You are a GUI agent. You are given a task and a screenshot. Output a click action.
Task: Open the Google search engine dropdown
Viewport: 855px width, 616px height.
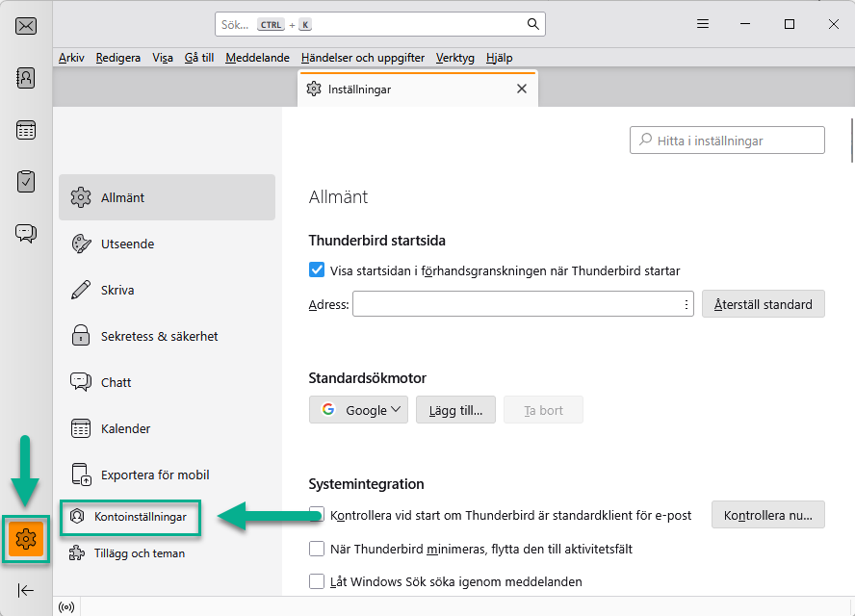point(358,410)
